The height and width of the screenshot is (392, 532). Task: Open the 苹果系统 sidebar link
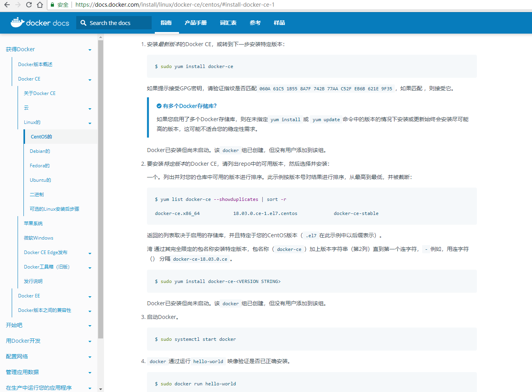tap(33, 224)
